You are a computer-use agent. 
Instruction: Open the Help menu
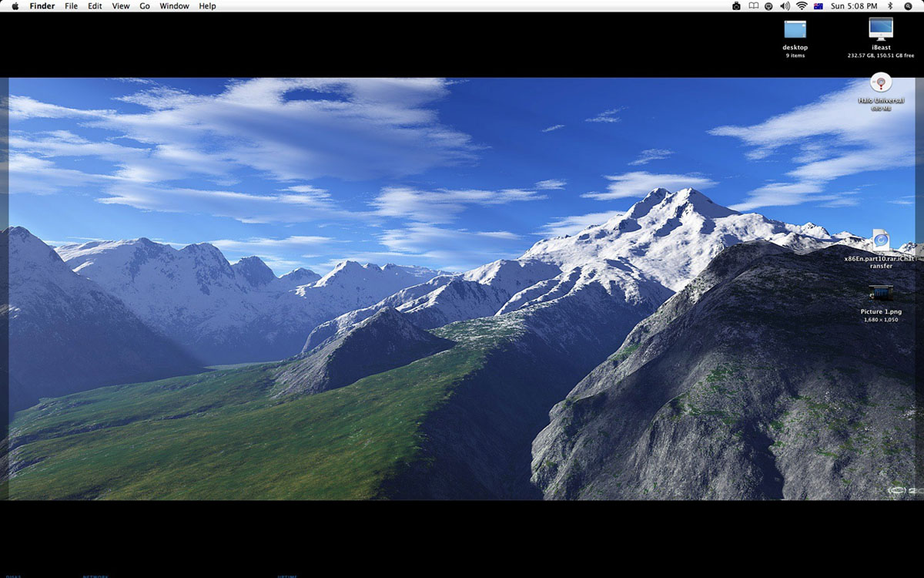tap(207, 6)
